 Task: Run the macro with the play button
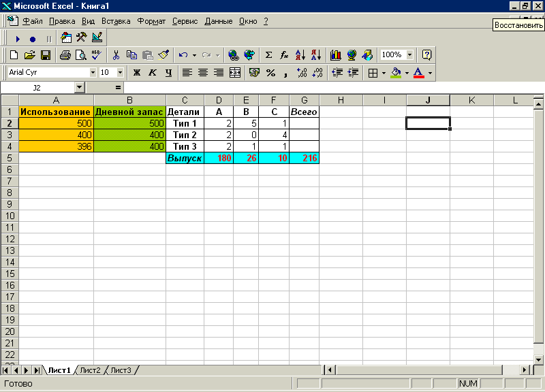coord(18,39)
